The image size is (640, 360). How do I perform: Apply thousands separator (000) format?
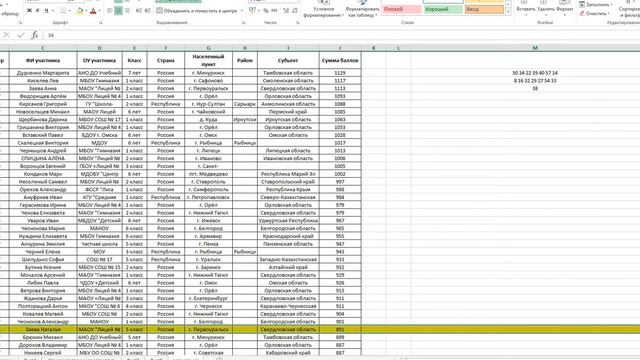pyautogui.click(x=274, y=11)
